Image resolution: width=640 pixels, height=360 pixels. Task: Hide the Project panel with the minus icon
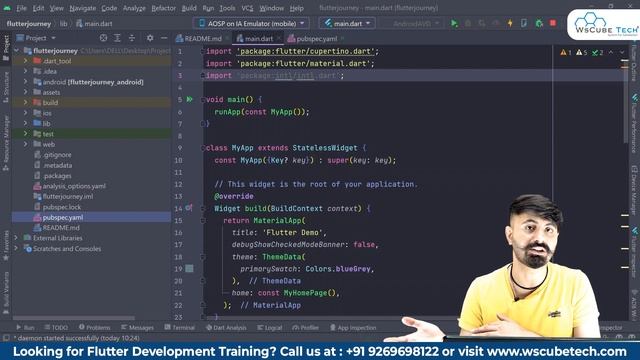click(164, 38)
